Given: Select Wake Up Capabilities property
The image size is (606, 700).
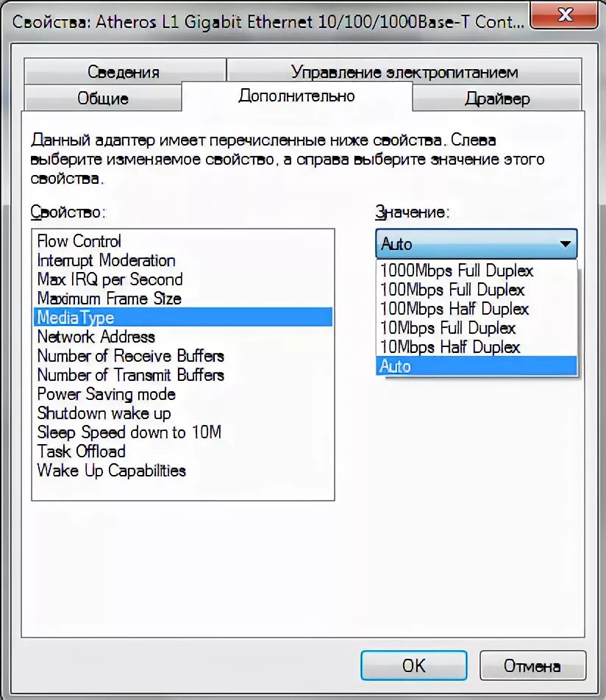Looking at the screenshot, I should [183, 471].
